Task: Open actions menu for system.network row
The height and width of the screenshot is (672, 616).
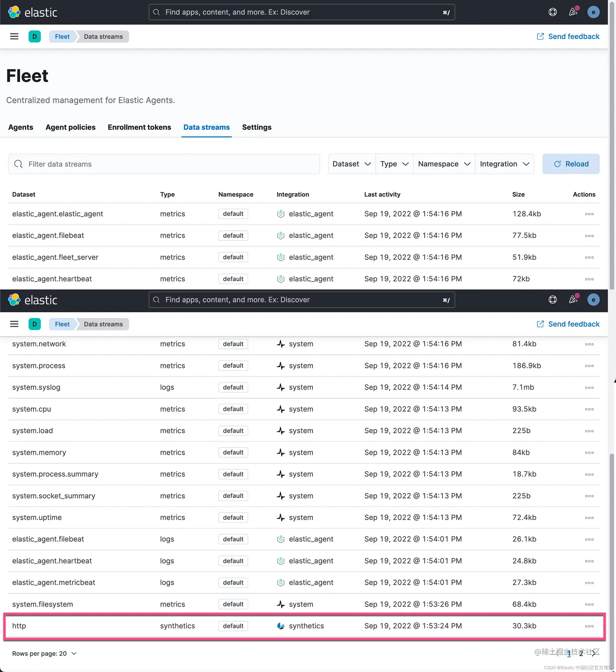Action: point(589,344)
